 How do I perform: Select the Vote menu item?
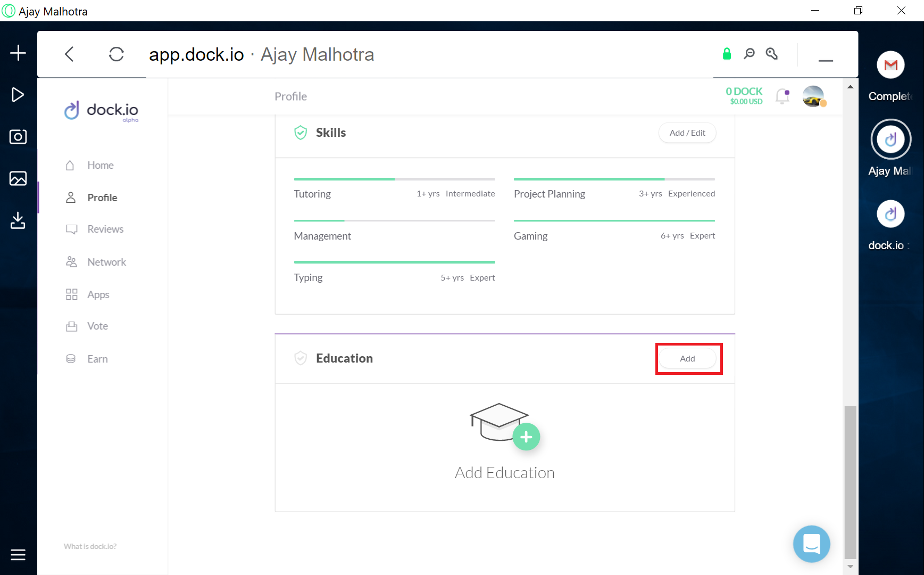(x=97, y=326)
